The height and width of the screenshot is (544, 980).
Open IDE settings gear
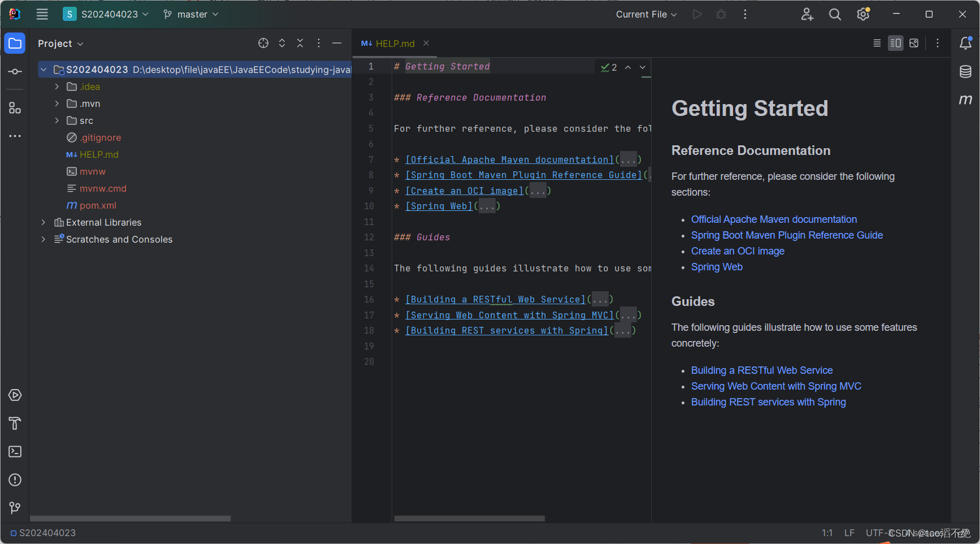(x=863, y=14)
